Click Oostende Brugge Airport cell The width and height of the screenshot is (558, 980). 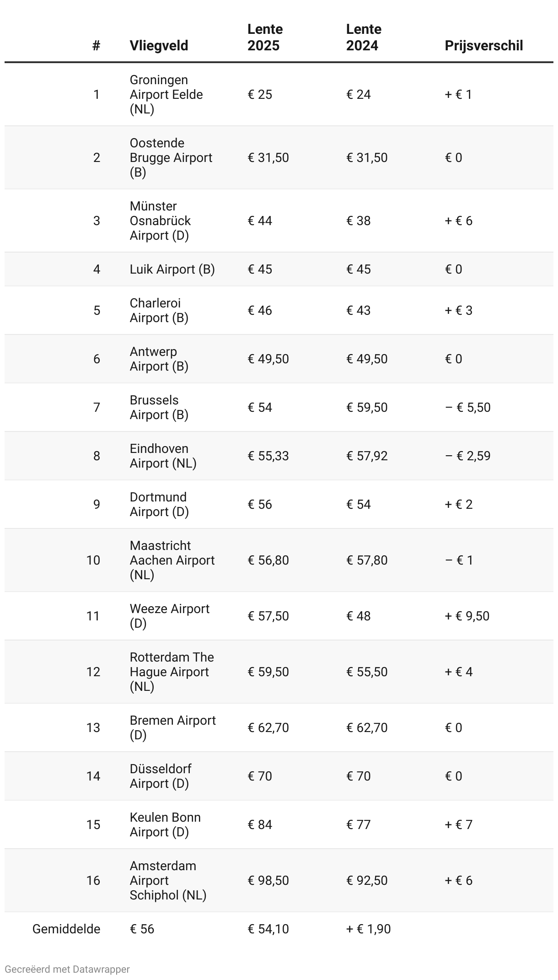[171, 157]
